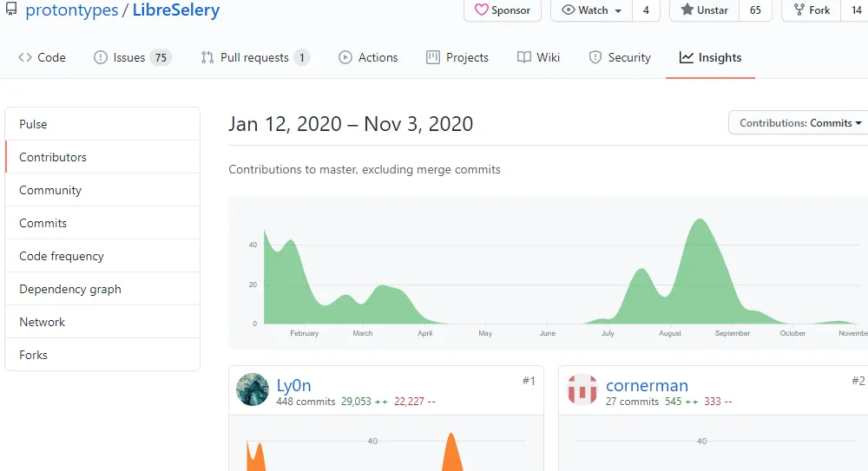Go to the Security tab
The width and height of the screenshot is (868, 471).
click(620, 57)
